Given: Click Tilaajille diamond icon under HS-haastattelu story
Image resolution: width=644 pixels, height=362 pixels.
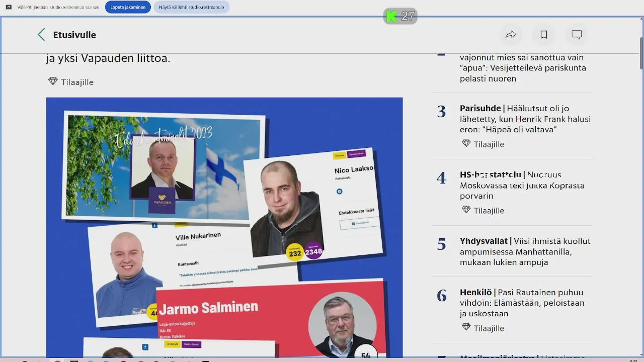Looking at the screenshot, I should click(x=466, y=210).
